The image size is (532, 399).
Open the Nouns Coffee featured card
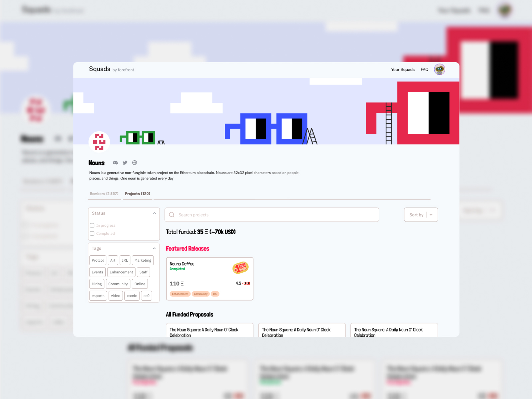(x=209, y=279)
